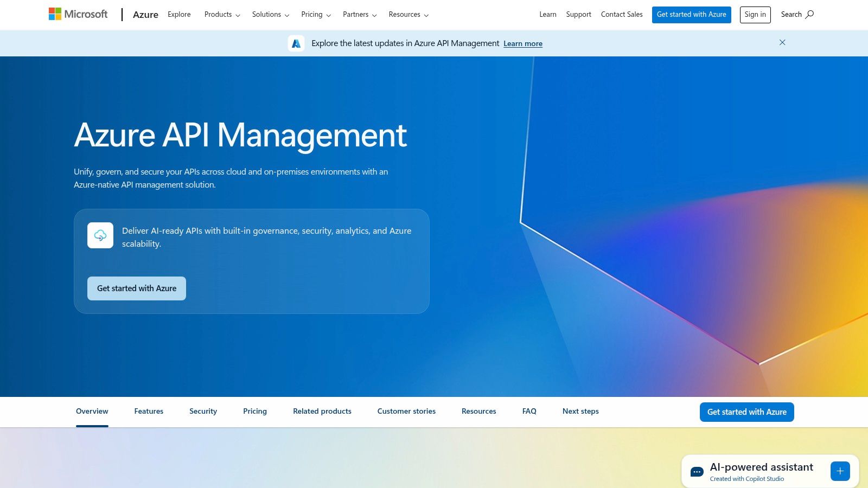
Task: Select the Overview tab
Action: click(x=92, y=412)
